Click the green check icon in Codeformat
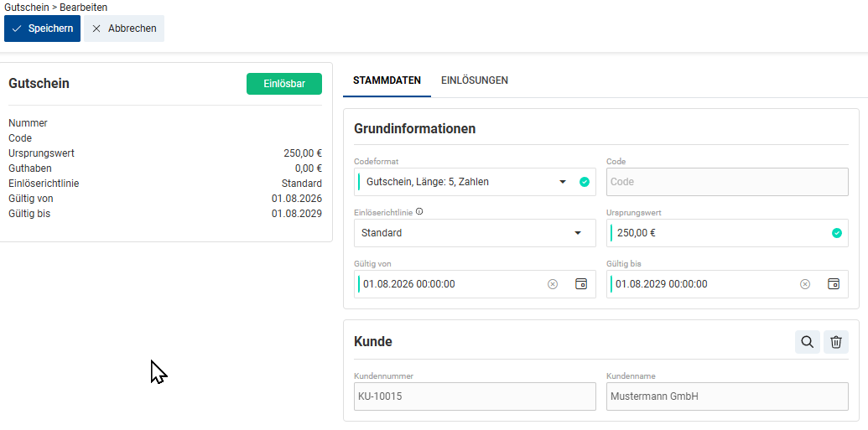This screenshot has height=430, width=868. tap(584, 182)
